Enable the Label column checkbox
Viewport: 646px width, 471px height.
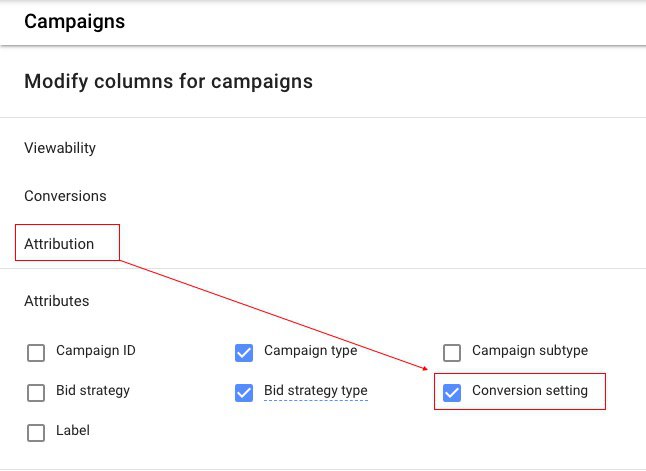click(x=36, y=432)
